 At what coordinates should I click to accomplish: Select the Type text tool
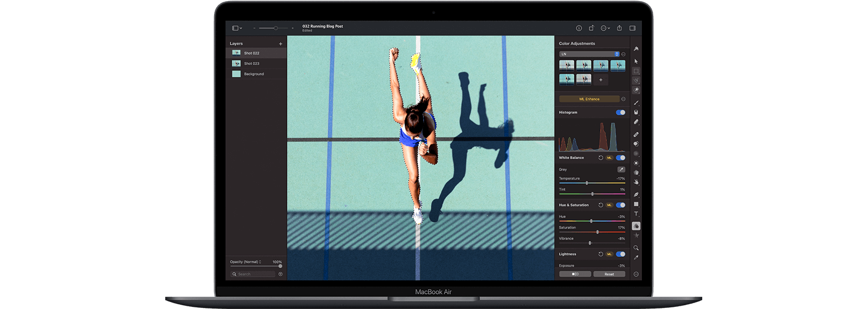[636, 214]
